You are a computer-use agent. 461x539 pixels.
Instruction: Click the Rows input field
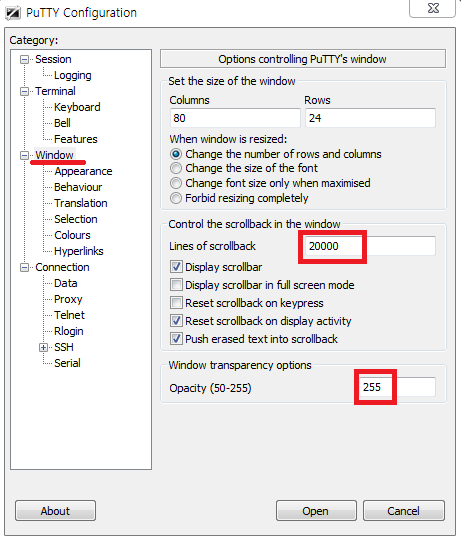pos(371,118)
